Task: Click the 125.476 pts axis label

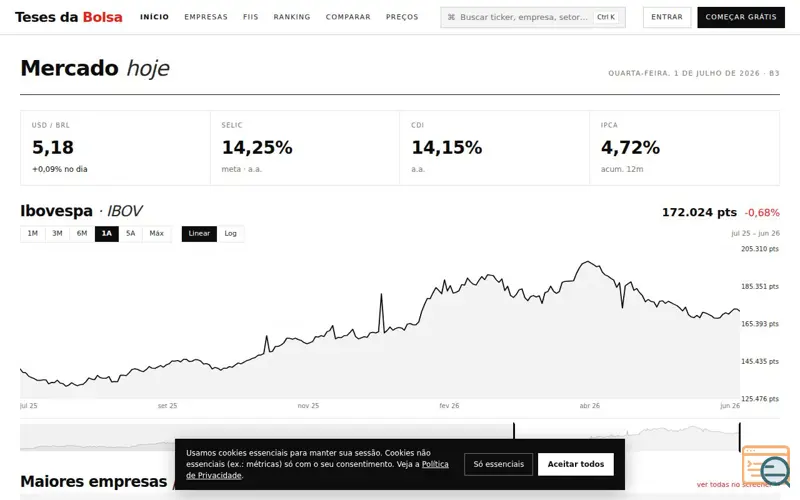Action: click(760, 398)
